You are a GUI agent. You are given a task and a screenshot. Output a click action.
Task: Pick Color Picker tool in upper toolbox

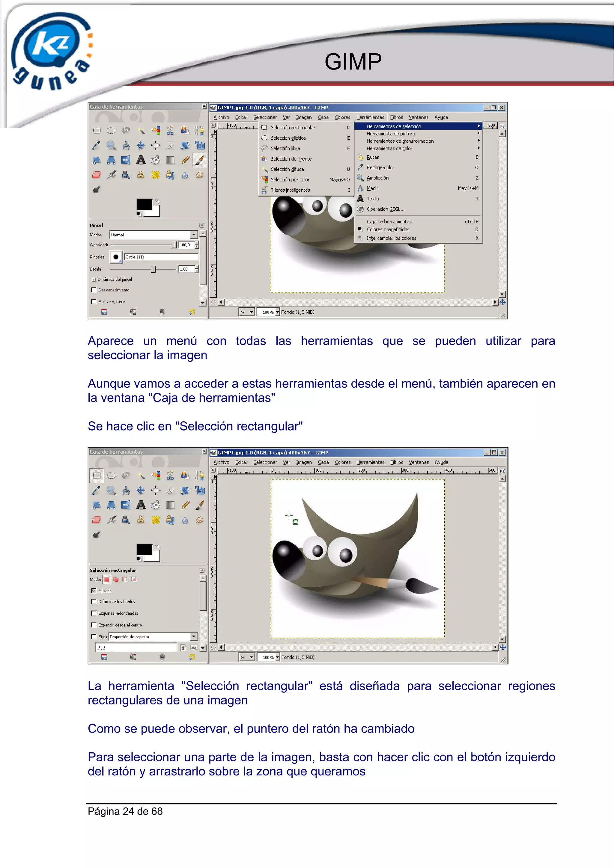coord(97,146)
